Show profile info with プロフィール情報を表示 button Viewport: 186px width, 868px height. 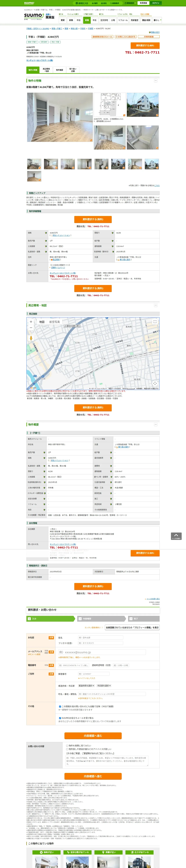tap(132, 627)
